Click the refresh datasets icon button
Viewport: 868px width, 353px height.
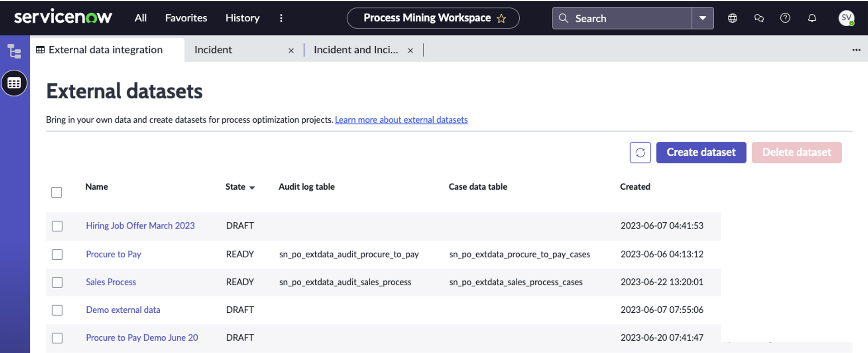(640, 153)
